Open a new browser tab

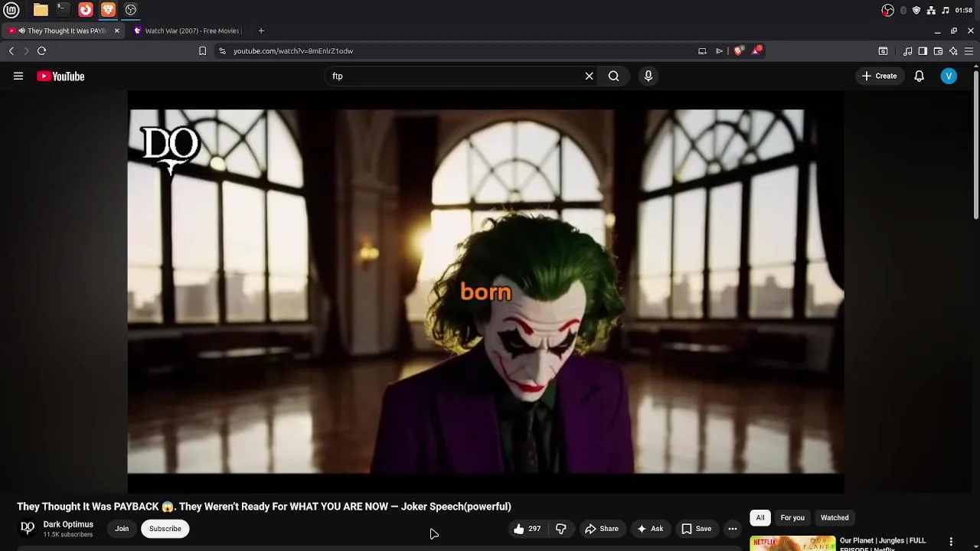(x=261, y=31)
